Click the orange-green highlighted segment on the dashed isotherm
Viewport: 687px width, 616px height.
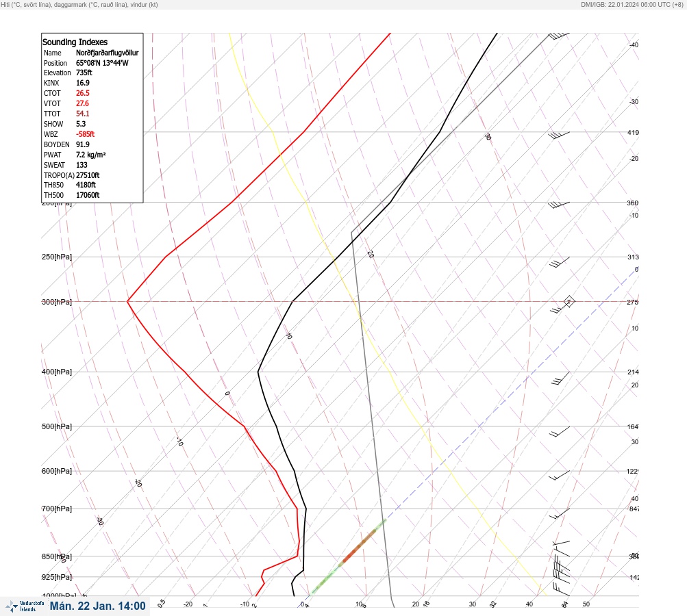(349, 557)
